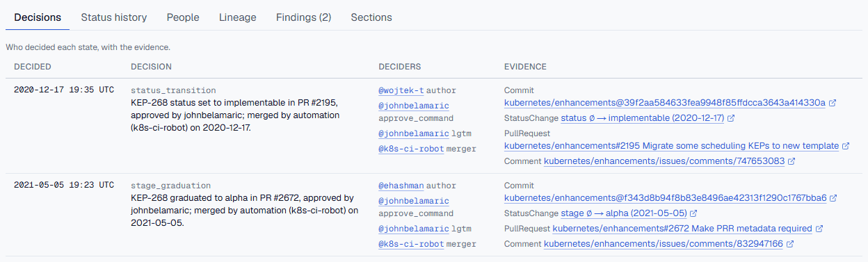Select the KEP-268 status set to implementable description
868x262 pixels.
(235, 115)
